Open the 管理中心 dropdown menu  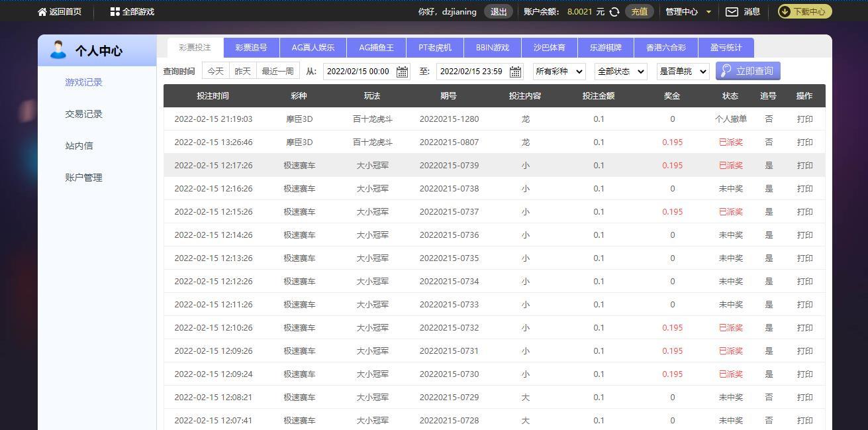pos(688,12)
